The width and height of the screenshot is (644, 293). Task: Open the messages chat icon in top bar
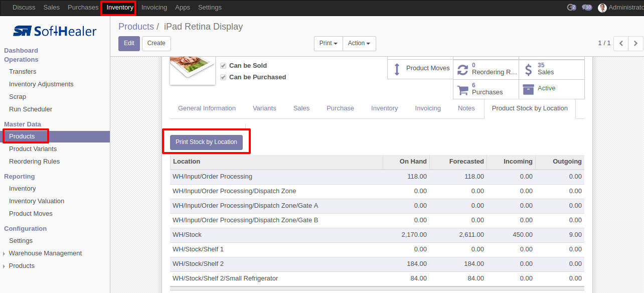tap(587, 8)
